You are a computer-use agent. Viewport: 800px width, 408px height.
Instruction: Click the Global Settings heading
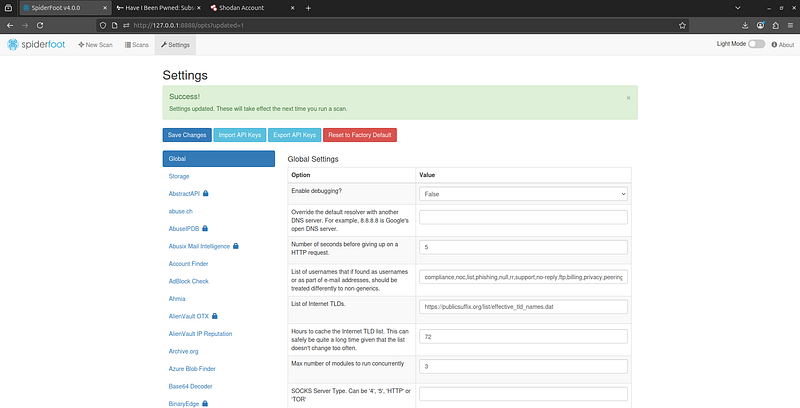pos(313,159)
